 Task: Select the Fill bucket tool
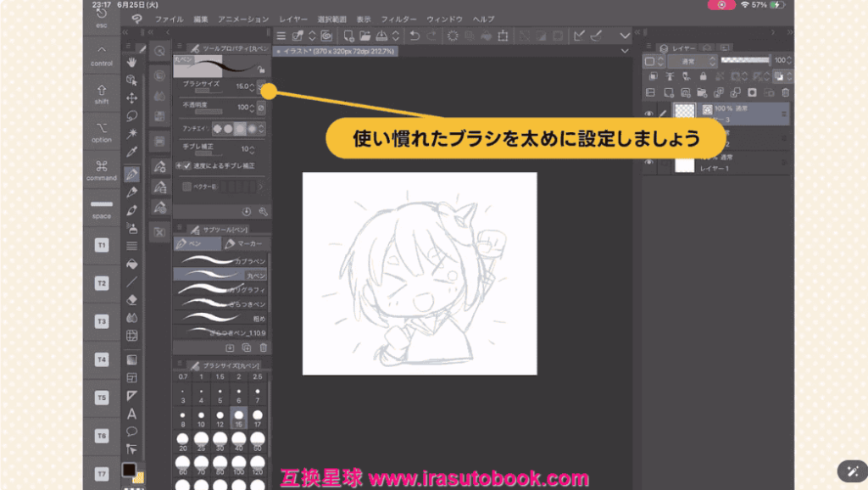pos(131,264)
